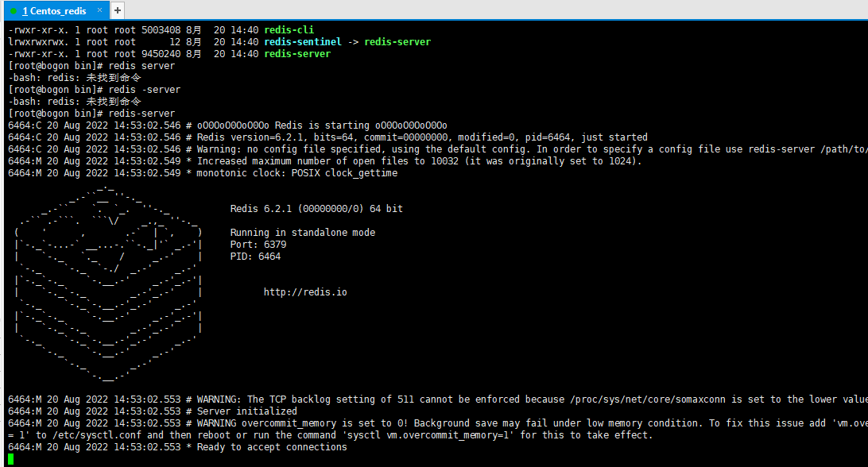This screenshot has width=868, height=467.
Task: Click 'Ready to accept connections' text
Action: 272,447
